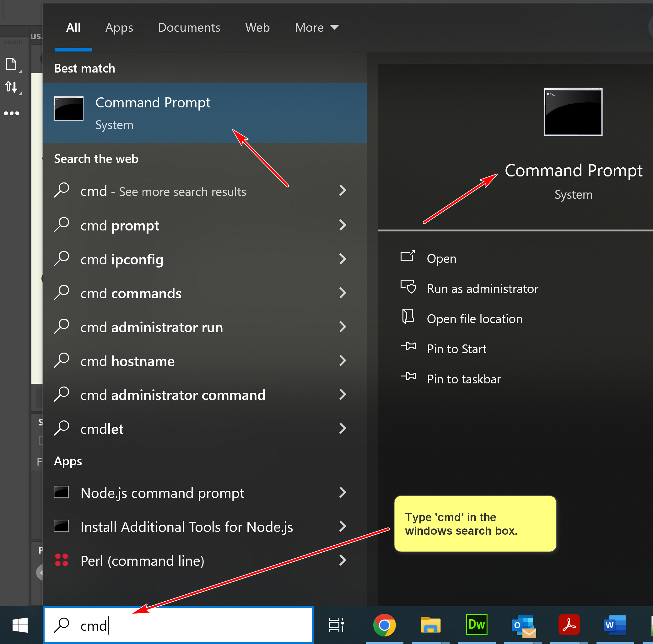Viewport: 653px width, 644px height.
Task: Select Run as administrator
Action: [482, 289]
